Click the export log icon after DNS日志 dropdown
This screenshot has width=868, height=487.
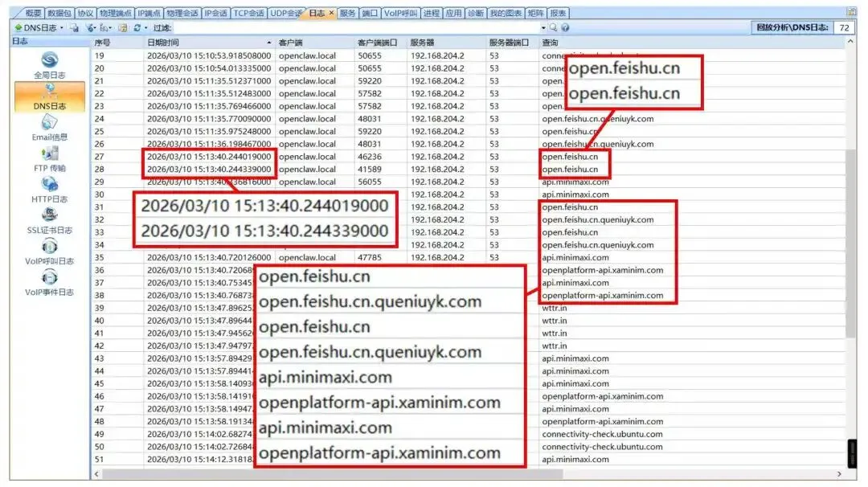(74, 27)
